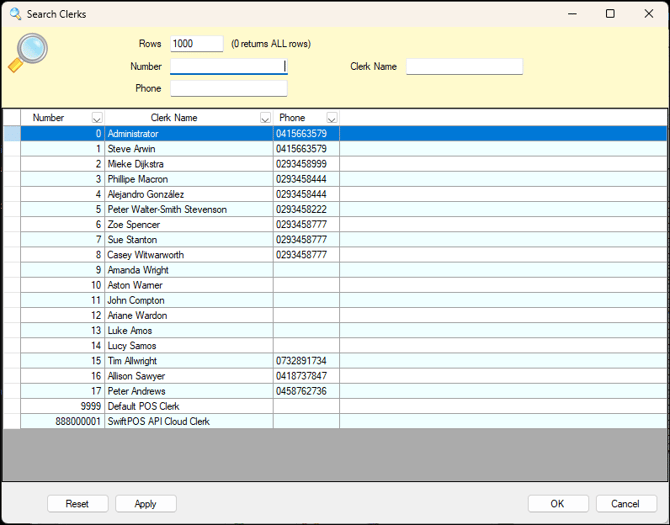Click clerk number 9999 cell
This screenshot has width=670, height=525.
pos(62,406)
